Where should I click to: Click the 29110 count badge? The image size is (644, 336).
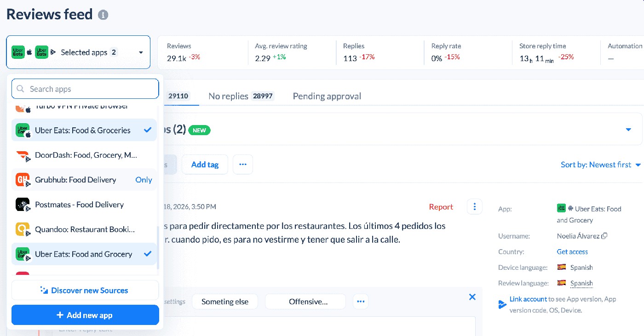pos(179,96)
